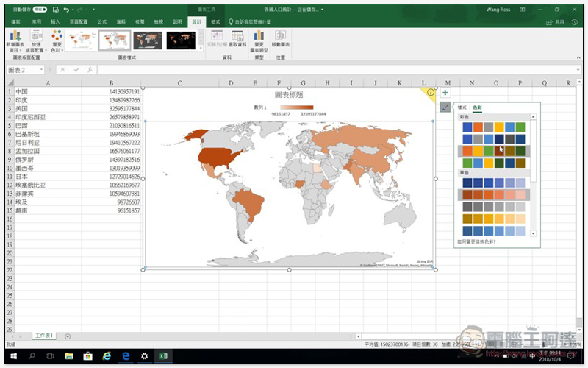The image size is (588, 368).
Task: Open 新增圖表項目 add chart element
Action: (x=15, y=41)
